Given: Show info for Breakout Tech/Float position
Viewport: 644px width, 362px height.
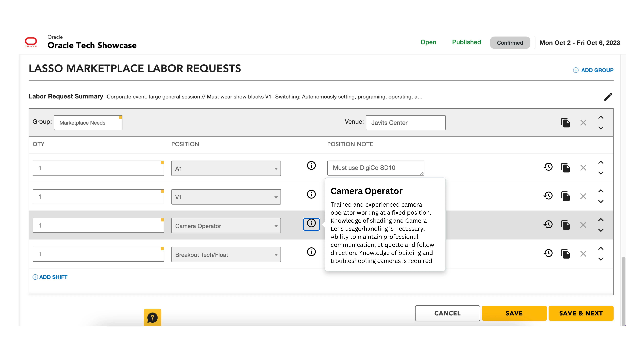Looking at the screenshot, I should 311,252.
